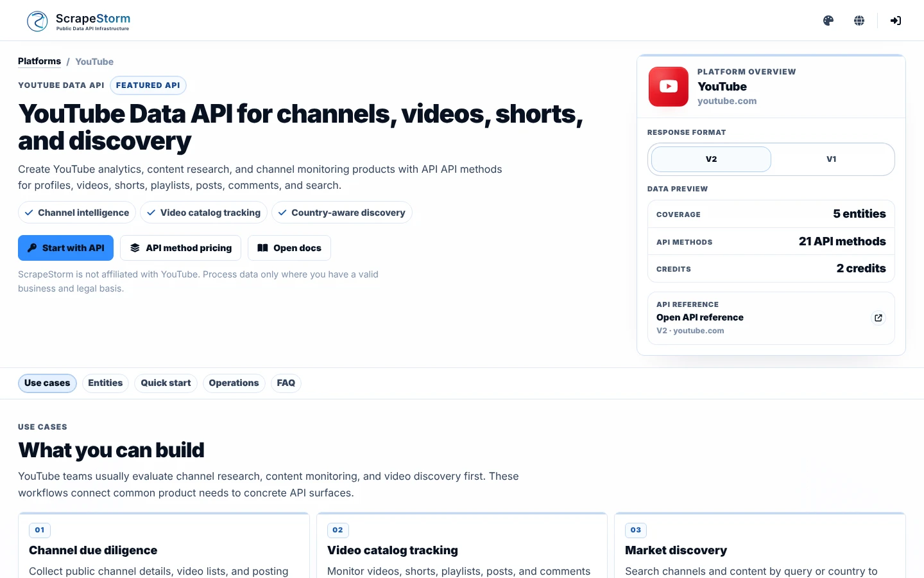
Task: Open the language globe icon
Action: point(859,21)
